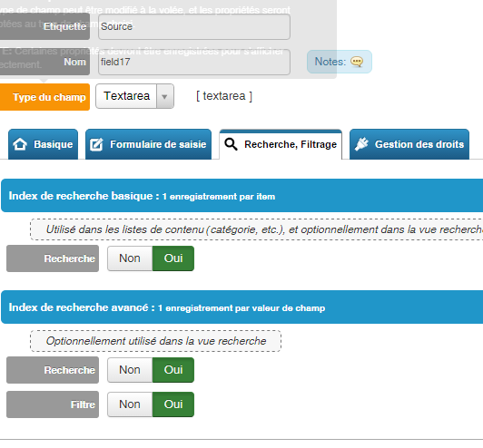Disable Filtre by selecting Non

coord(130,404)
